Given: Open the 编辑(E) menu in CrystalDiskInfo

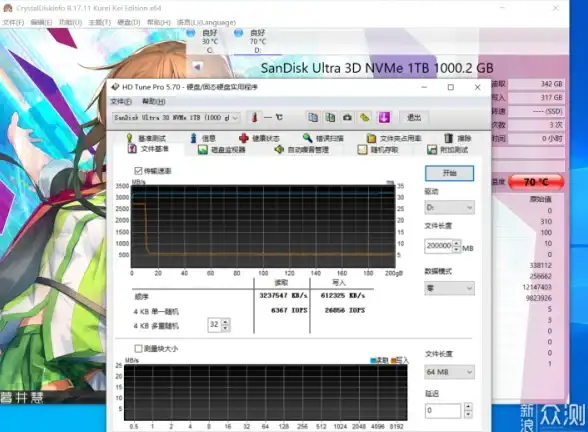Looking at the screenshot, I should click(x=41, y=22).
